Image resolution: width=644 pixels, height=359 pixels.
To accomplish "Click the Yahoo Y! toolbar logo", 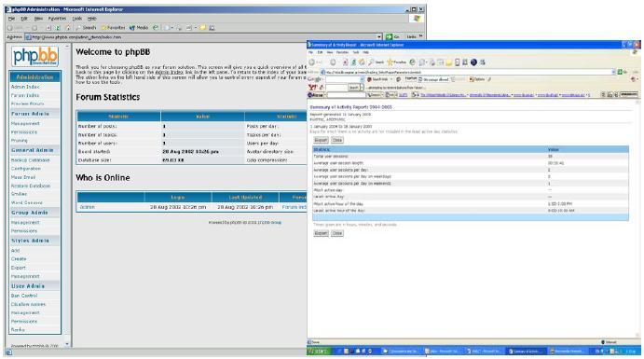I will 312,88.
